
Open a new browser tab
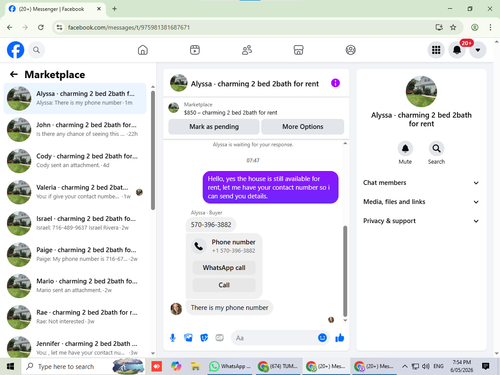point(114,9)
